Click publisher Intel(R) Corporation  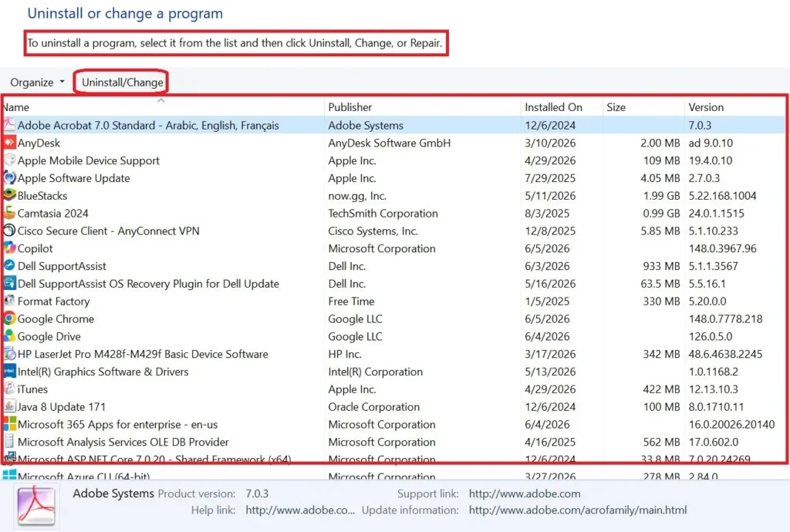[376, 372]
